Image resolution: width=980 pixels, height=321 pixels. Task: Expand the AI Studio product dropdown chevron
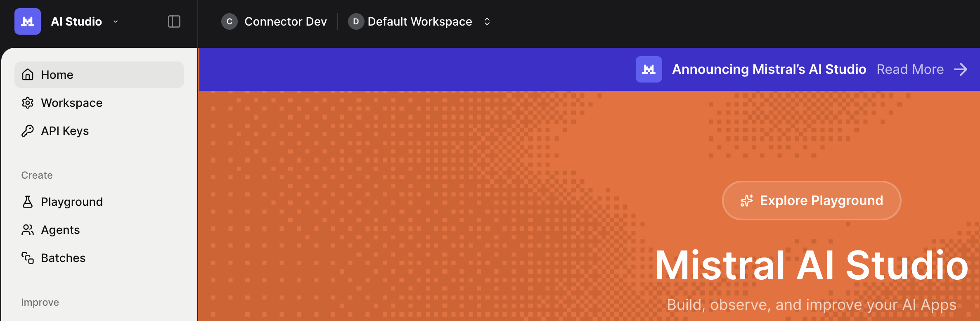point(116,21)
